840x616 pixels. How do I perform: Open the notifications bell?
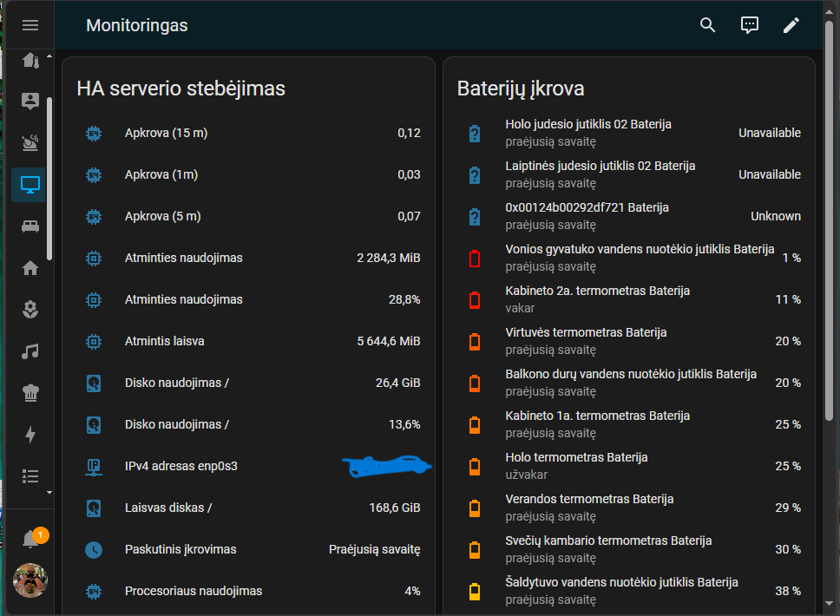point(30,539)
